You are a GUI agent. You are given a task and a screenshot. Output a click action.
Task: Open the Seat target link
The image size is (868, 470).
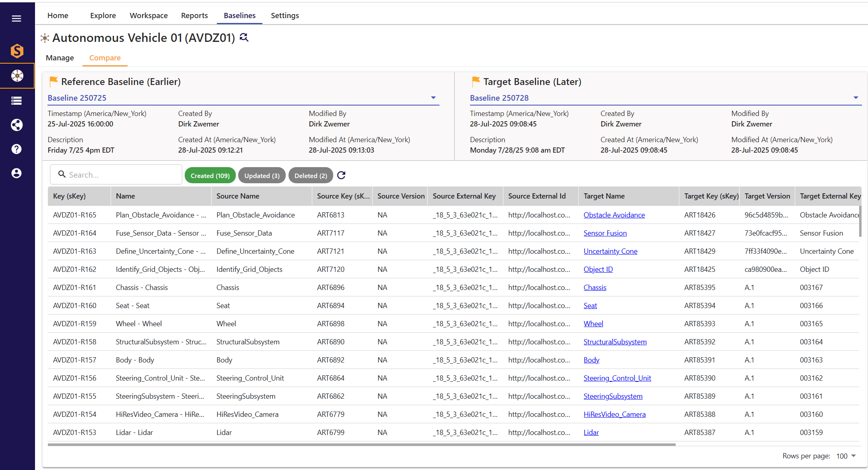[590, 306]
